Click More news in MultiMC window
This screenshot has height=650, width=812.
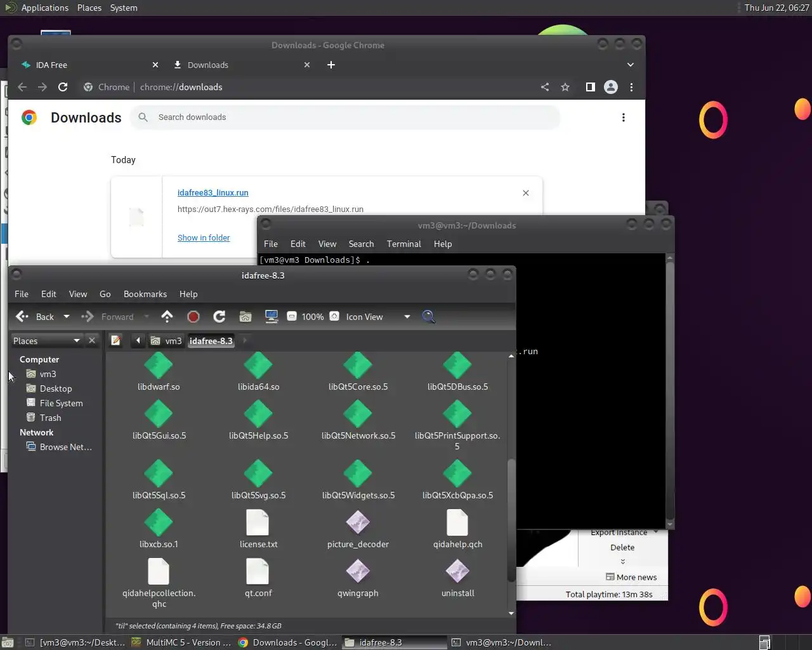[631, 577]
